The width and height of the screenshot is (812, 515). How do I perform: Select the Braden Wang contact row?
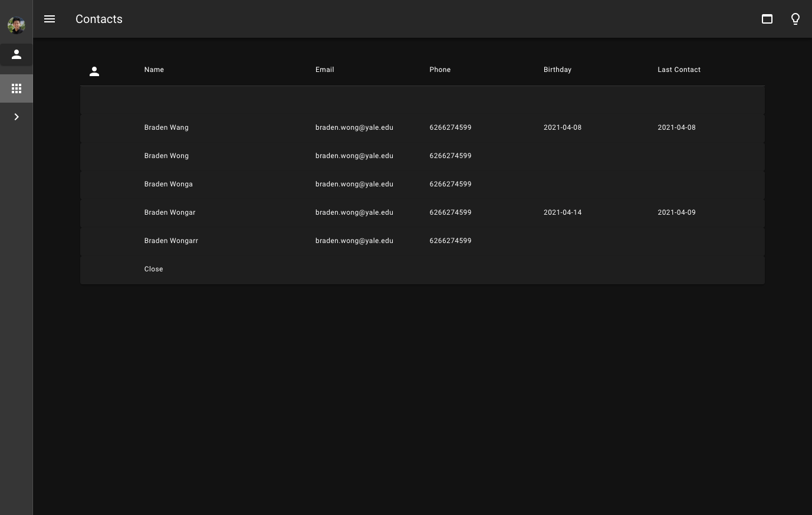tap(422, 127)
